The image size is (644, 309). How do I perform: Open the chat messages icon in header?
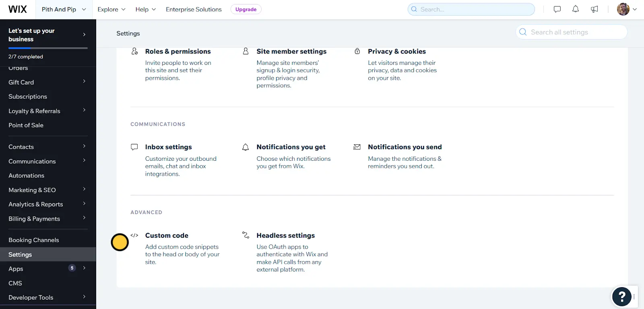[557, 9]
